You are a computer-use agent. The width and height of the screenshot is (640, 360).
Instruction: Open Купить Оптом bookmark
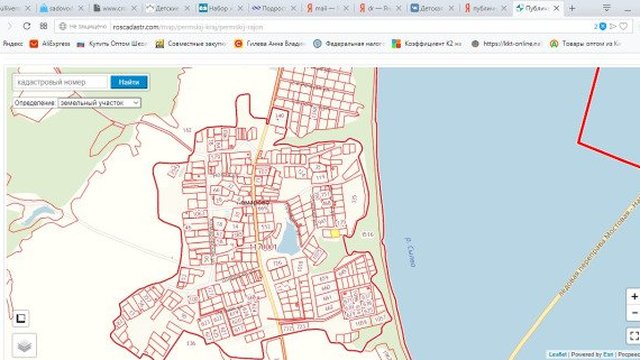[x=112, y=44]
